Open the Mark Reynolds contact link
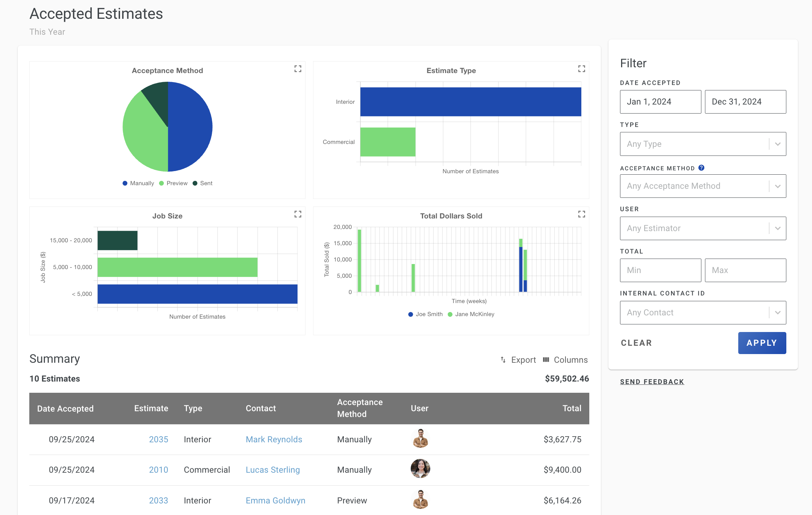812x515 pixels. [274, 439]
